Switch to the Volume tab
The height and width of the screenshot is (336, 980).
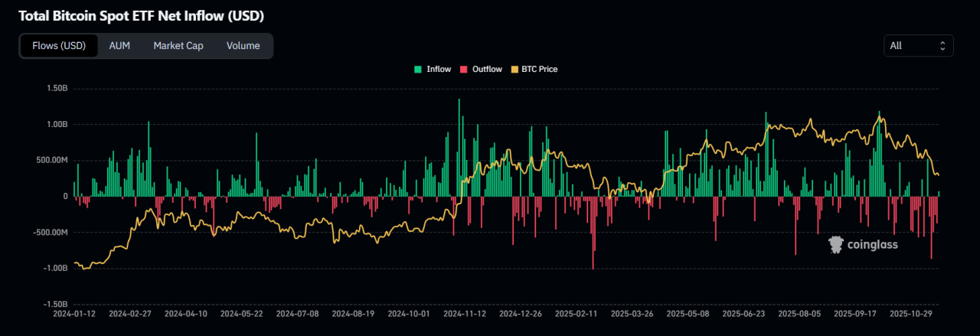243,46
